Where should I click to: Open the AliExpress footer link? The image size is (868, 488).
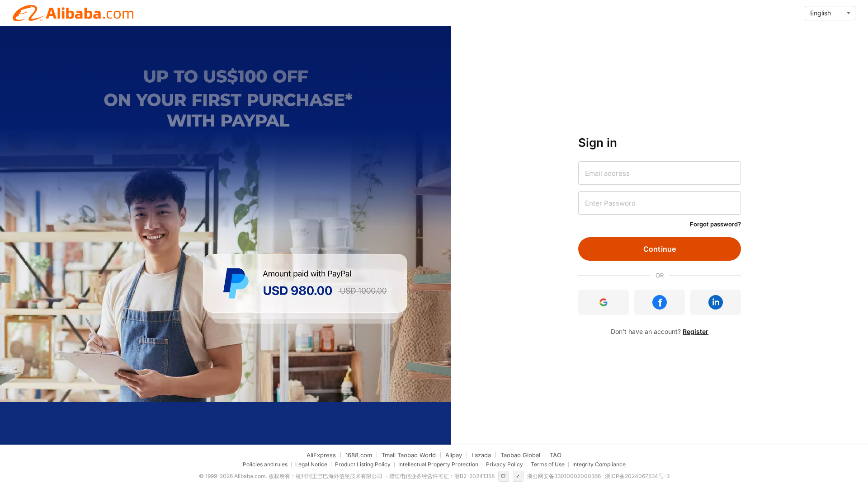[x=321, y=455]
